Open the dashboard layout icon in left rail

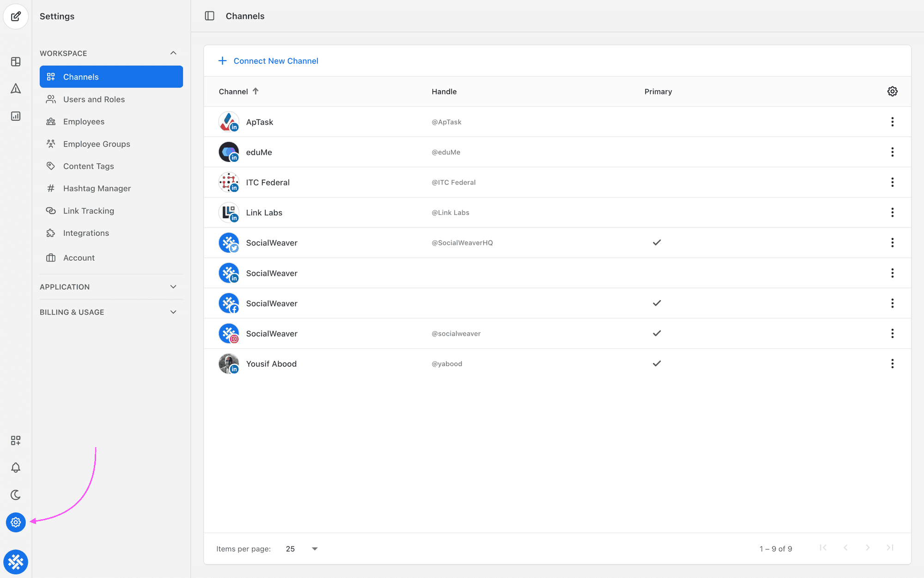[x=16, y=61]
